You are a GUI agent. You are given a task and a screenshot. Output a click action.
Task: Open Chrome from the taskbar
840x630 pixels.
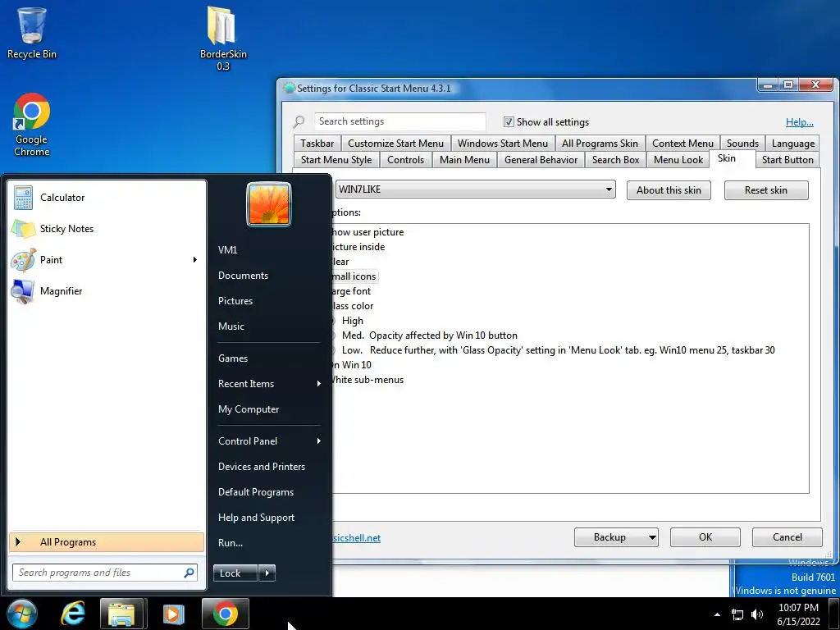click(x=226, y=614)
